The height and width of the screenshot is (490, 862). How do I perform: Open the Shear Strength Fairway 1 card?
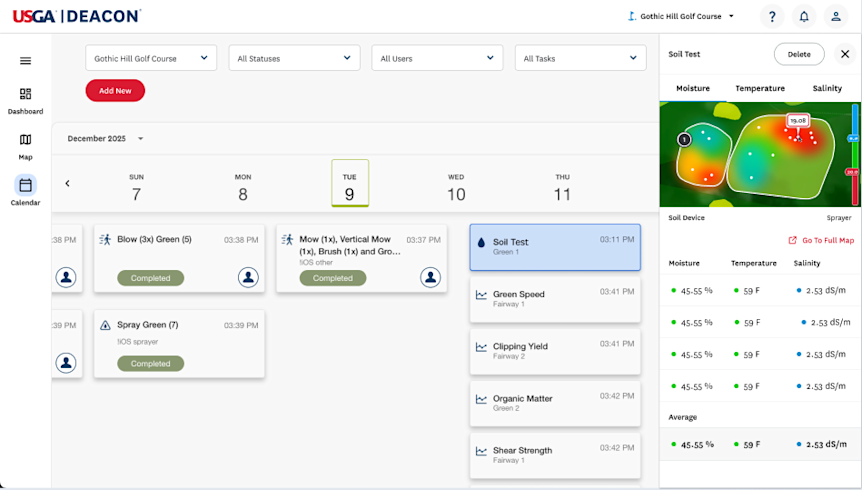point(555,455)
